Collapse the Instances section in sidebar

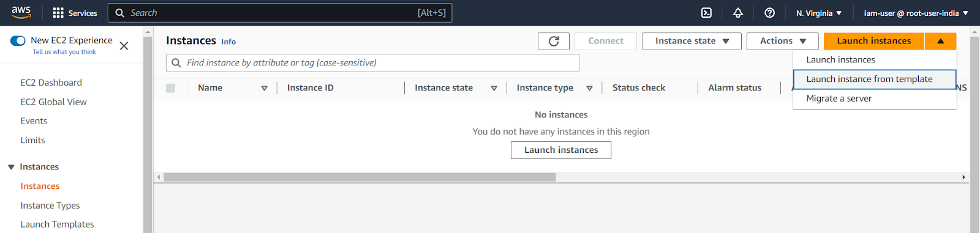tap(11, 167)
